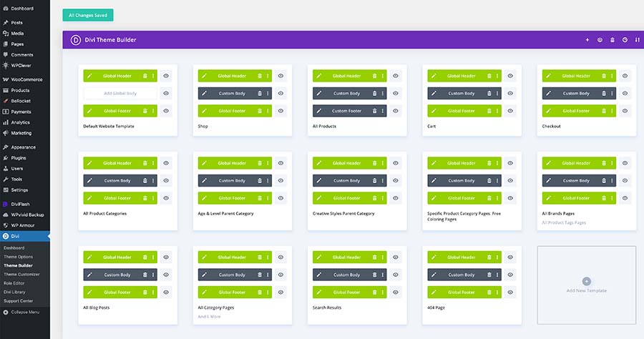This screenshot has width=644, height=339.
Task: Click the add template plus icon in purple header
Action: tap(587, 40)
